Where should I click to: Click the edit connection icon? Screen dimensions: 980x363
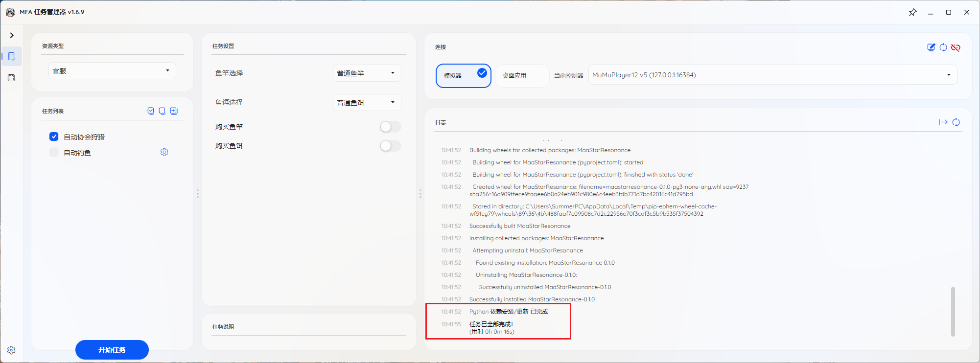tap(931, 47)
